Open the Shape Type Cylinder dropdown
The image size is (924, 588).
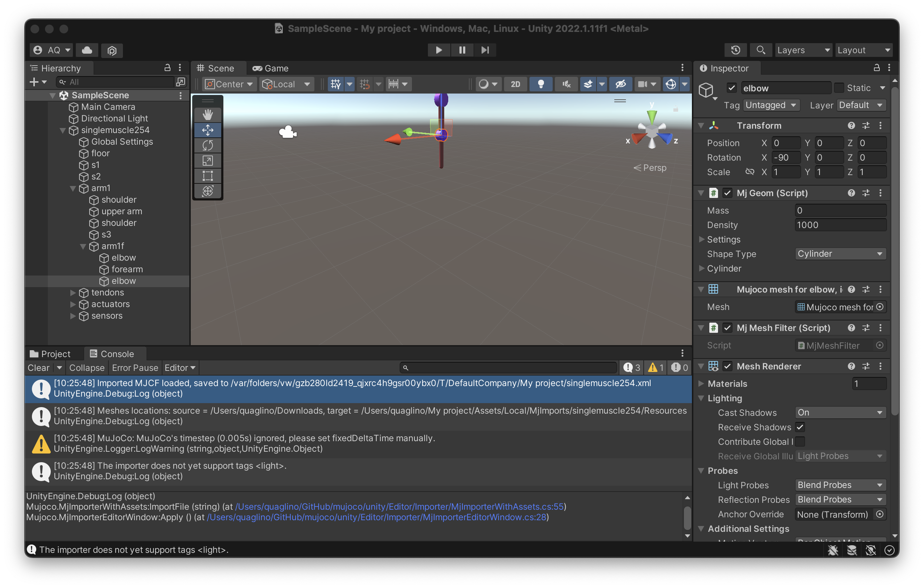(x=840, y=253)
